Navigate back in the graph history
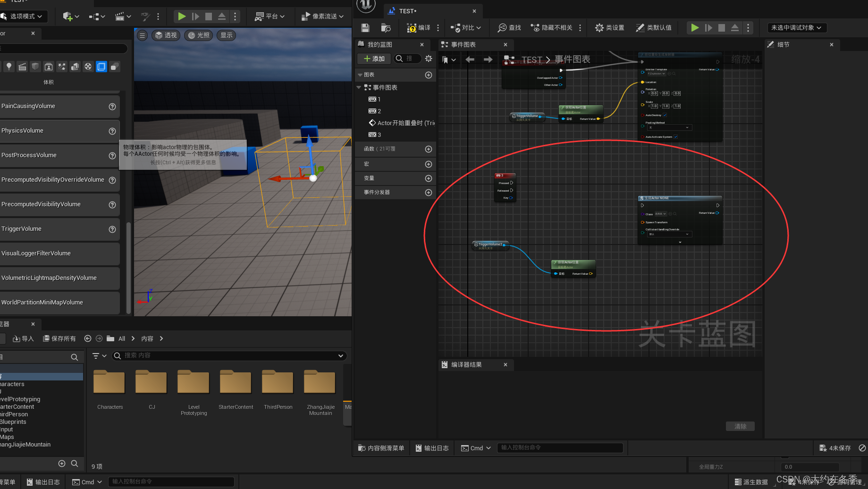 click(x=470, y=59)
